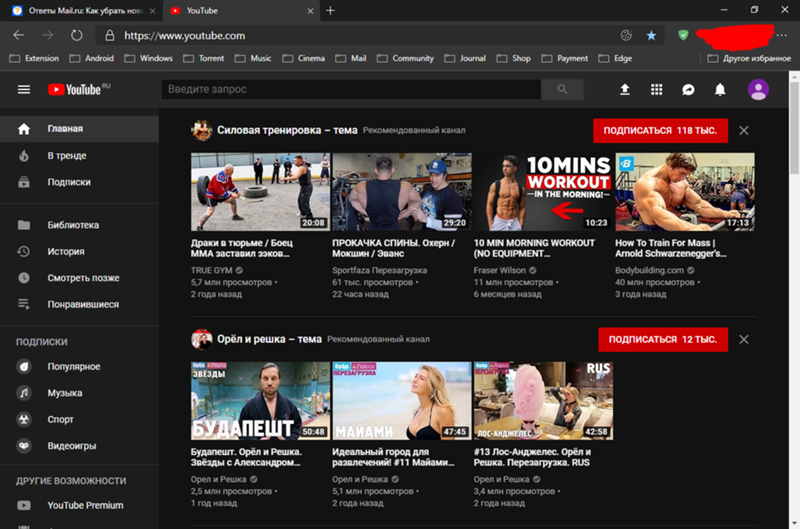
Task: Open the Windows bookmarks folder
Action: [x=148, y=58]
